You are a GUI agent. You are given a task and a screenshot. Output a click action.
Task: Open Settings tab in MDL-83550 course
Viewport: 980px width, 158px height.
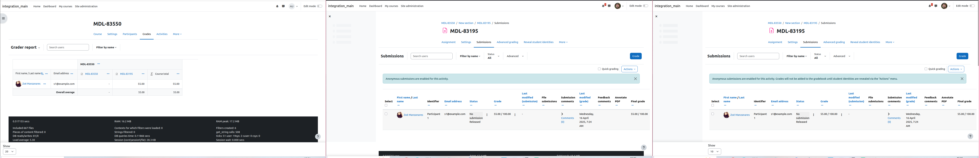pos(112,34)
